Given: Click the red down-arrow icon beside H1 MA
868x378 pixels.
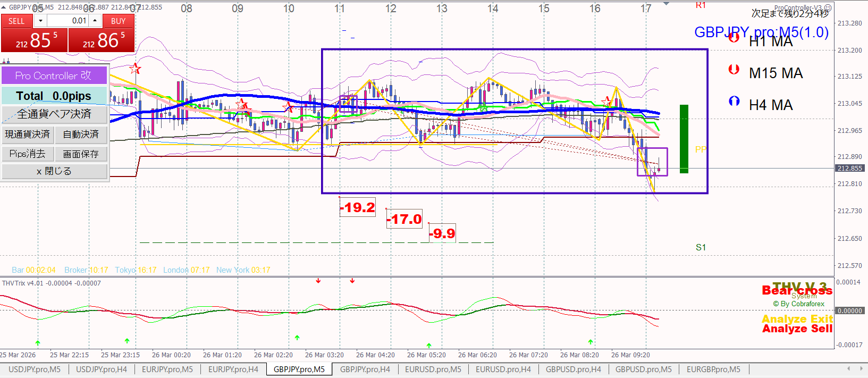Looking at the screenshot, I should (x=734, y=38).
